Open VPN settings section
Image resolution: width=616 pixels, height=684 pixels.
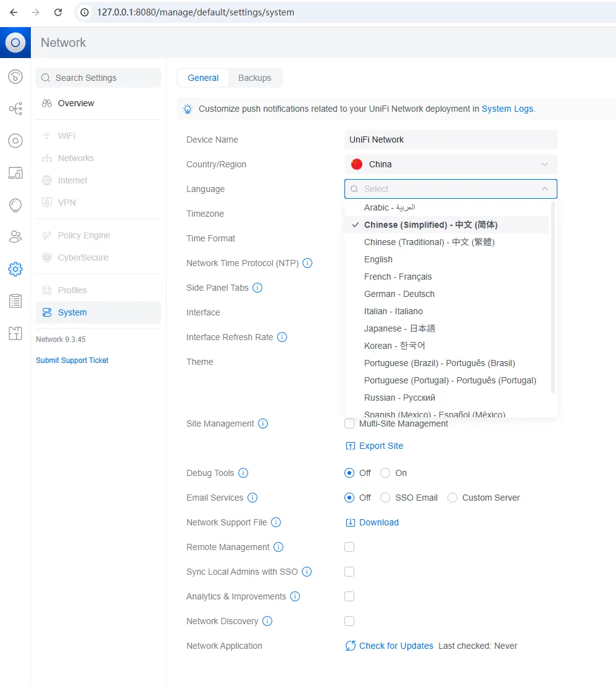click(98, 203)
